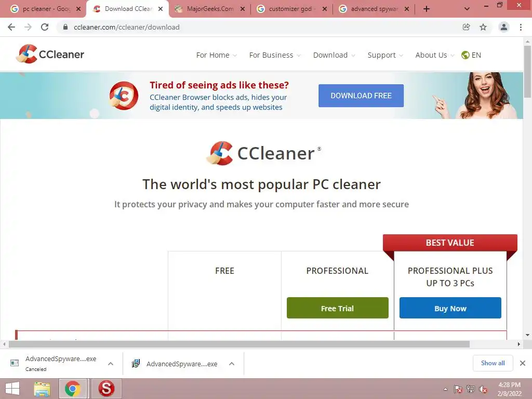Expand the Download nav menu
The image size is (532, 399).
point(334,55)
